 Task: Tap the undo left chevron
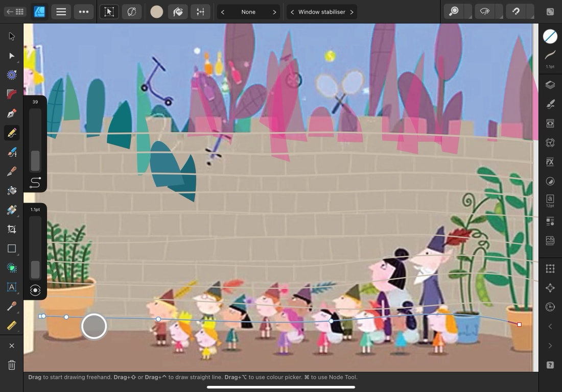(x=550, y=327)
